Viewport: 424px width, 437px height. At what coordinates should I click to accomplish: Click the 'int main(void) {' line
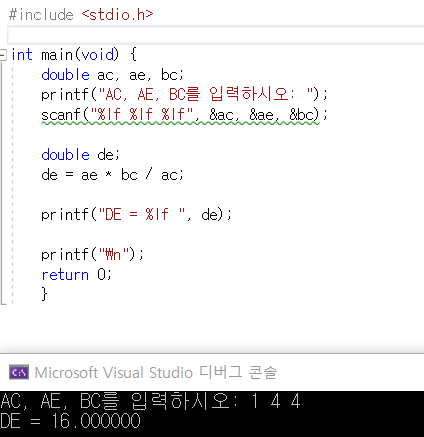(x=74, y=54)
